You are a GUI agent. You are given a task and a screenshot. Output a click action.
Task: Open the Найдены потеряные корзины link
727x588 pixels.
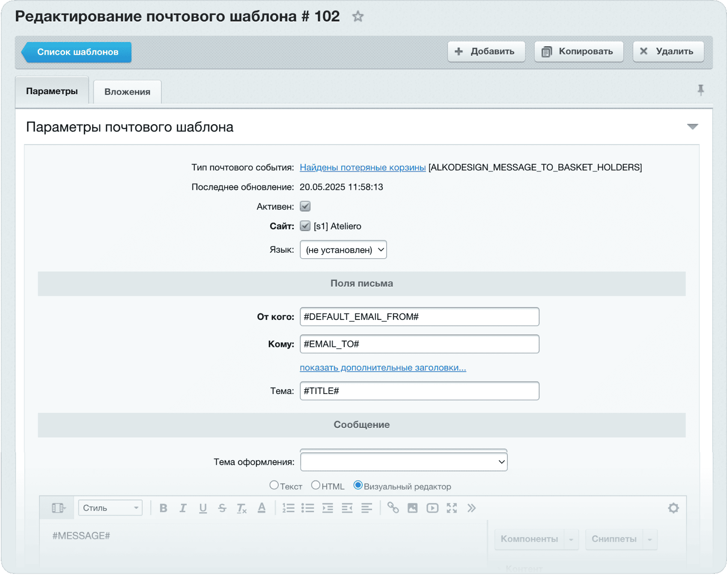click(x=363, y=167)
